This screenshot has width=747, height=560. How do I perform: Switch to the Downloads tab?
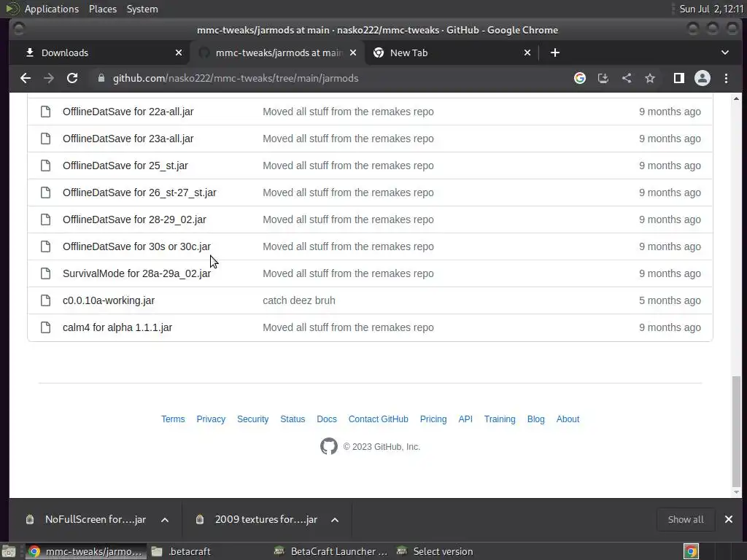pos(100,52)
